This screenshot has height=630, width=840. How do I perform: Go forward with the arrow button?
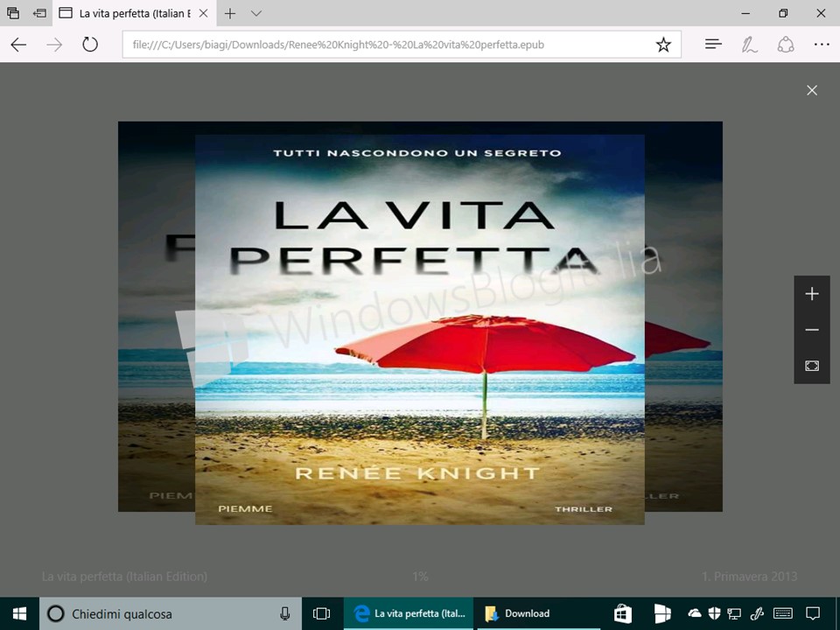pos(54,45)
